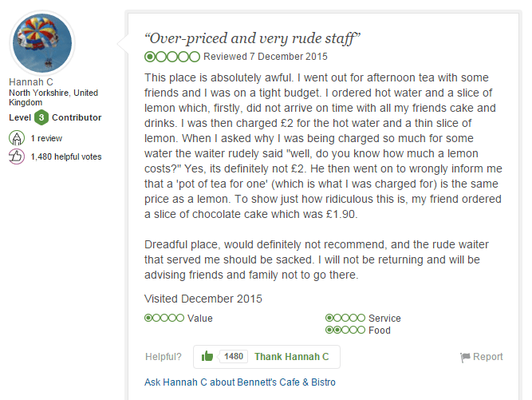The height and width of the screenshot is (400, 532).
Task: Click the Level 3 Contributor label
Action: (x=55, y=118)
